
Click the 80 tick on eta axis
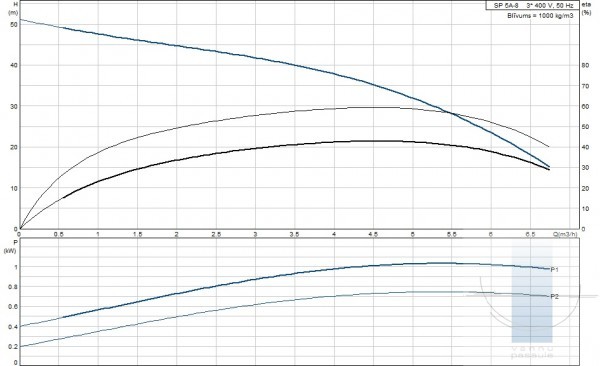coord(585,65)
